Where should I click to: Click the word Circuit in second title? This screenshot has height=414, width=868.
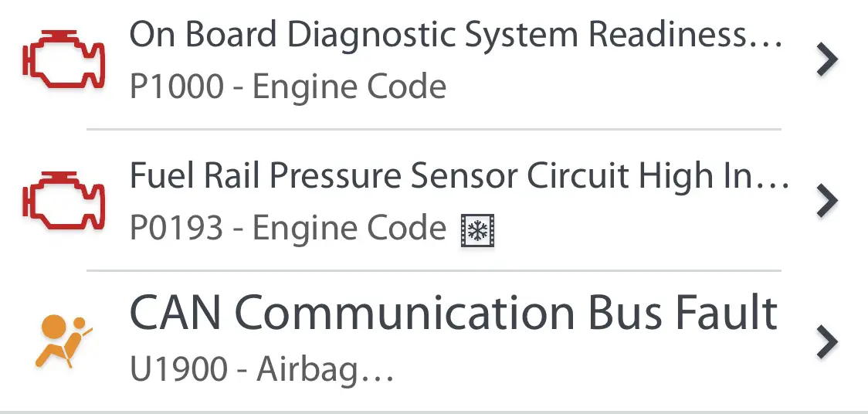pos(578,176)
